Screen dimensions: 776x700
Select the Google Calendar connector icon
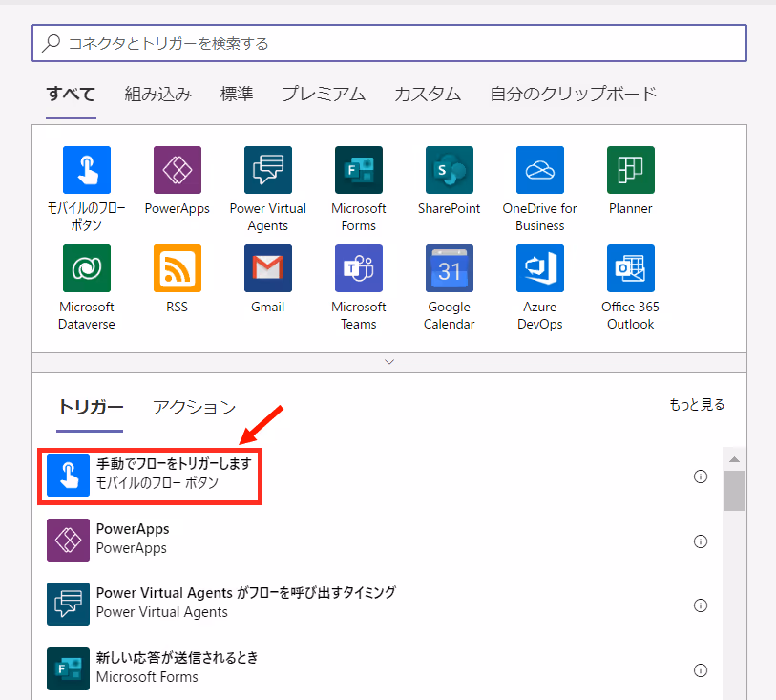click(450, 268)
